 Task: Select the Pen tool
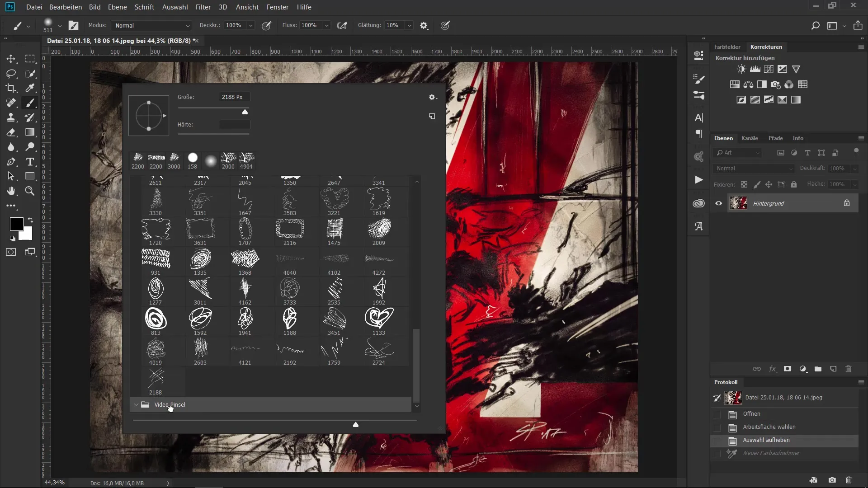[x=11, y=162]
